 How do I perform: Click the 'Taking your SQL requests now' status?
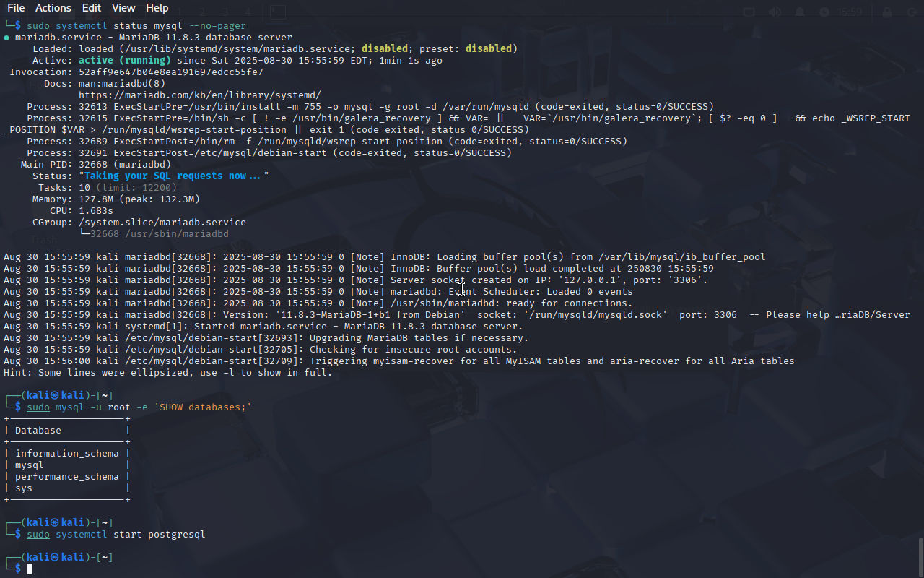[x=174, y=176]
